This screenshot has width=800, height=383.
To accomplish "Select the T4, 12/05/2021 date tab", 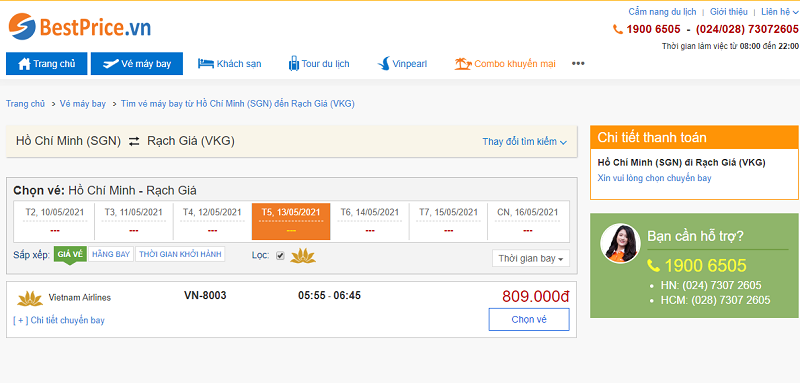I will [212, 222].
